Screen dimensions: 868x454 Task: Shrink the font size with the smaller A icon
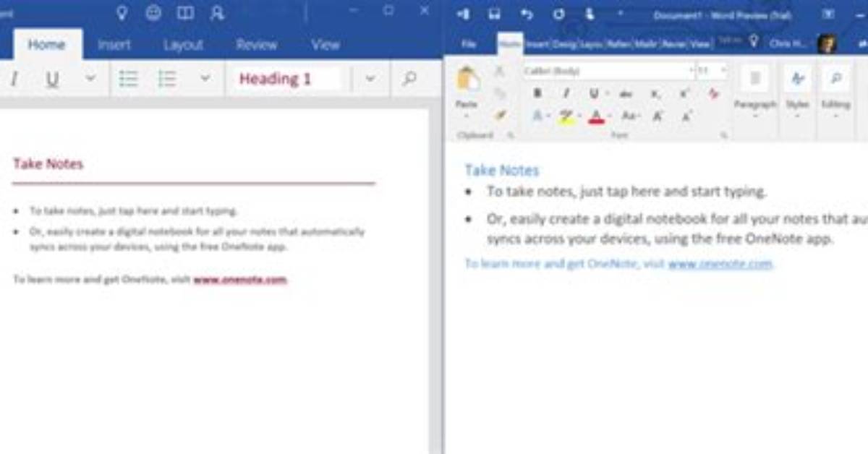coord(686,116)
